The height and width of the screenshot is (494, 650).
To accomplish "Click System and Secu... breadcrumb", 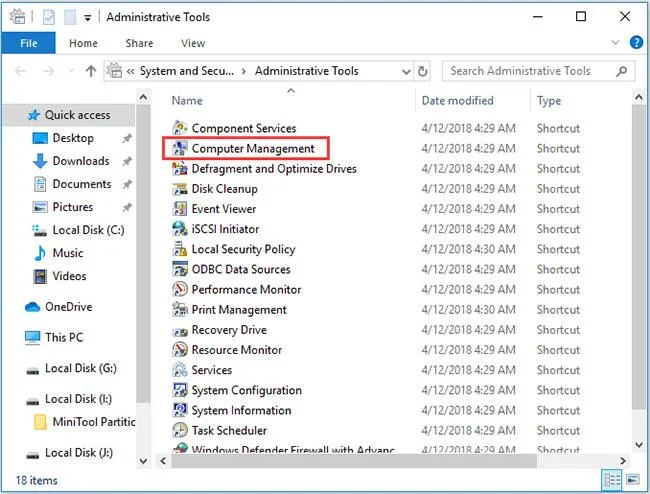I will (187, 71).
